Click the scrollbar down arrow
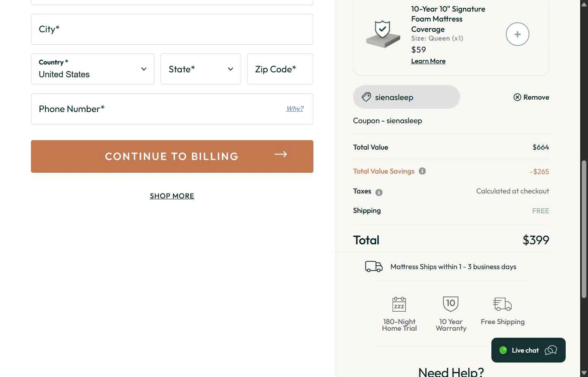588x377 pixels. coord(584,373)
